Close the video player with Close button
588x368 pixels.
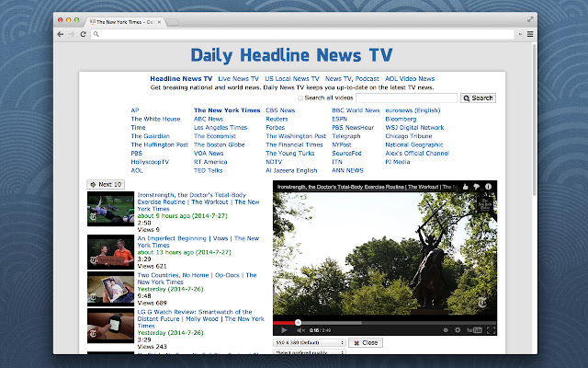click(366, 342)
